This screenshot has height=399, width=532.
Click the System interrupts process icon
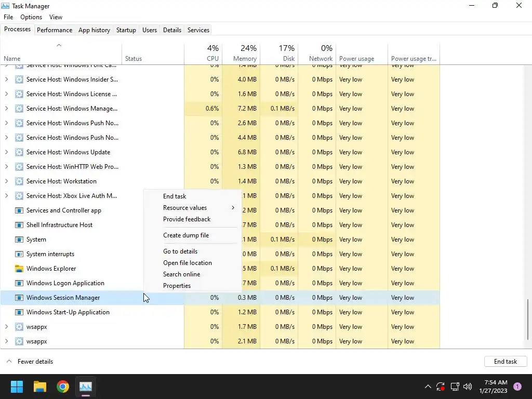[19, 254]
